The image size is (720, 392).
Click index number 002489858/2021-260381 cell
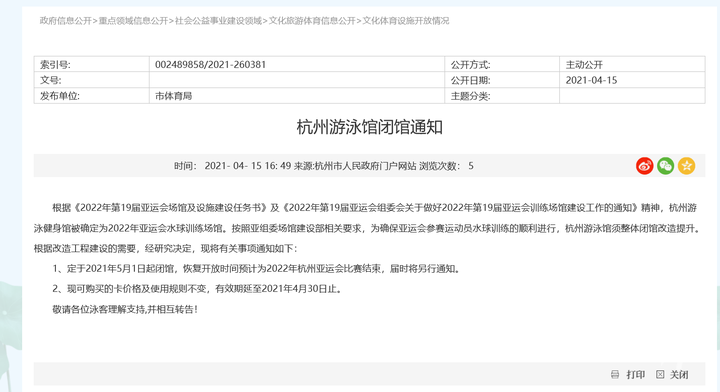[297, 64]
